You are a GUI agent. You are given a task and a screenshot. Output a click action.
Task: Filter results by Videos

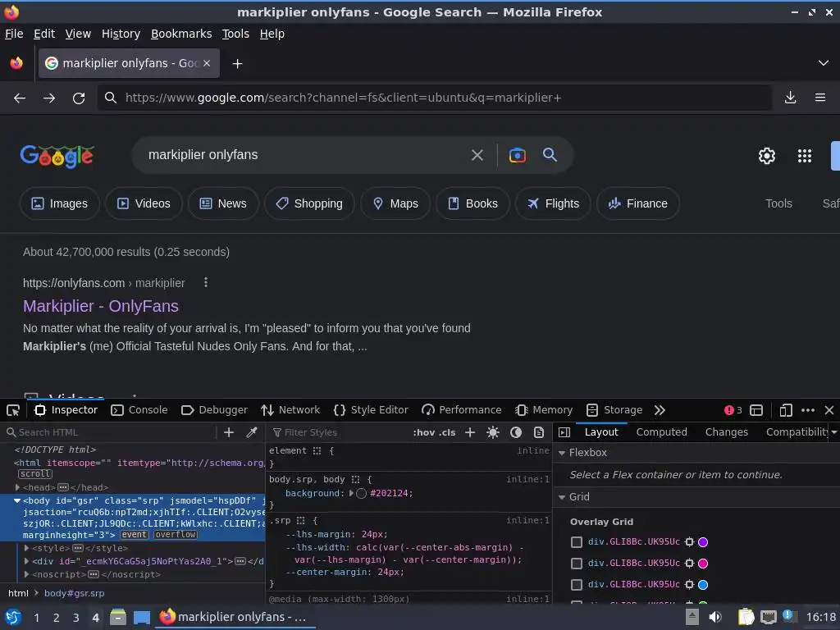[144, 203]
